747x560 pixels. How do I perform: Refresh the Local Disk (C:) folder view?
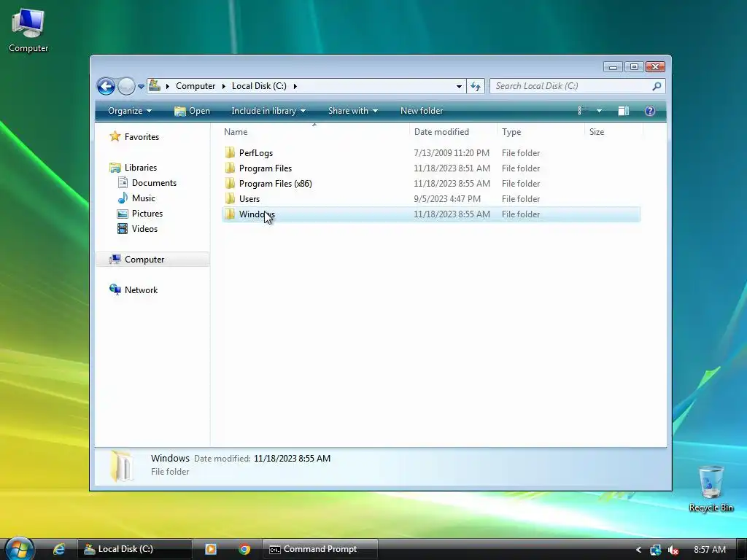pyautogui.click(x=476, y=86)
